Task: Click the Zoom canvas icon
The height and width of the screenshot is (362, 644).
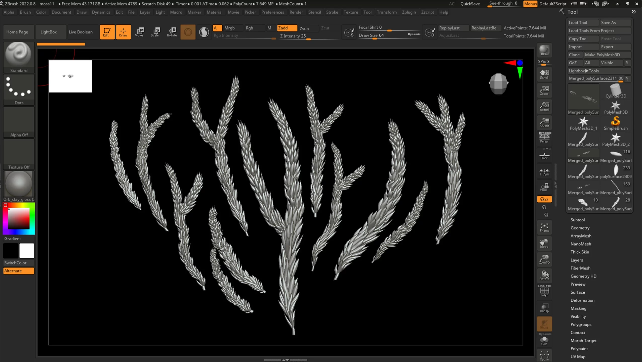Action: coord(544,90)
